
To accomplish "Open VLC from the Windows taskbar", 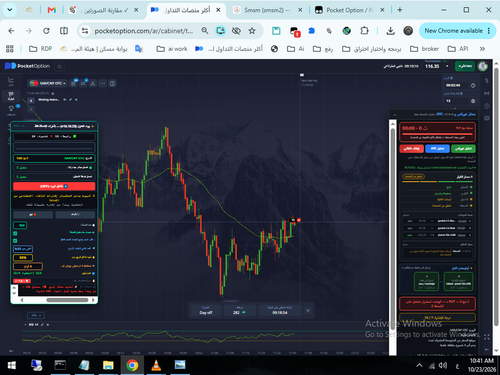I will pyautogui.click(x=156, y=365).
